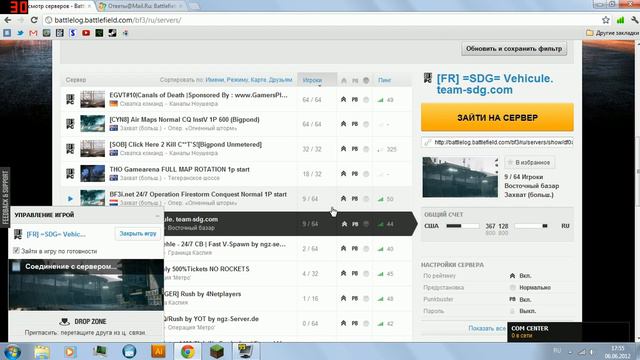640x360 pixels.
Task: Click PB icon on THO Gamearena row
Action: click(355, 174)
